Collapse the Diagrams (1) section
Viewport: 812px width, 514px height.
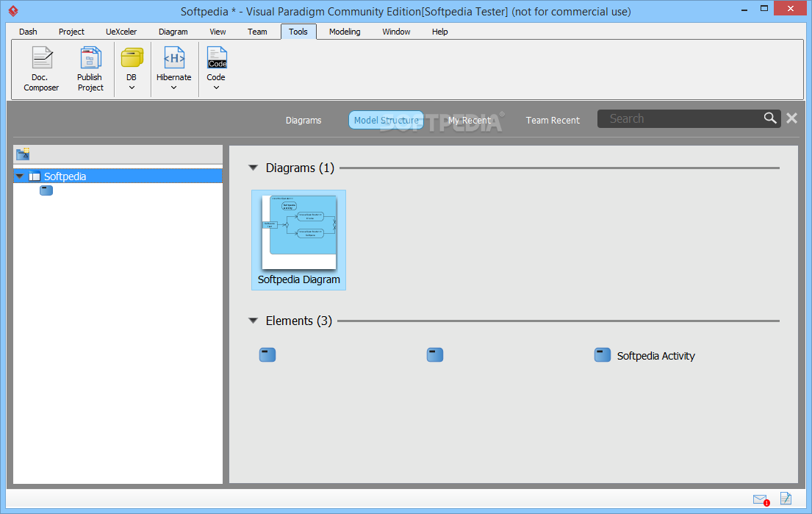(254, 168)
